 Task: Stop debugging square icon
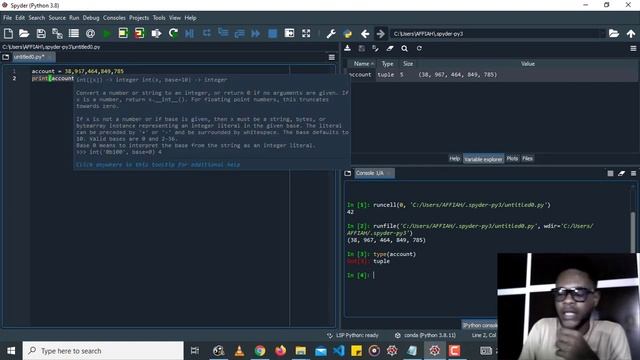click(x=272, y=33)
